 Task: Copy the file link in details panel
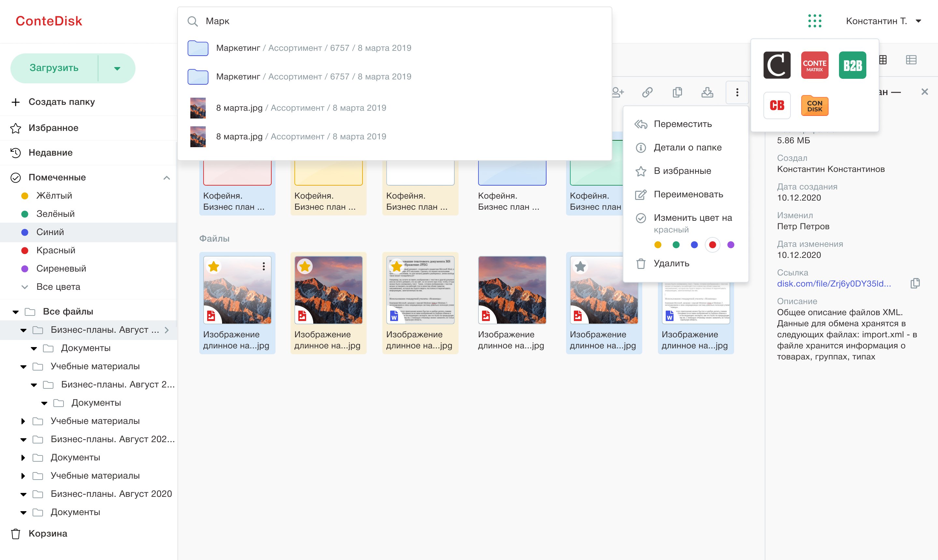click(x=915, y=283)
